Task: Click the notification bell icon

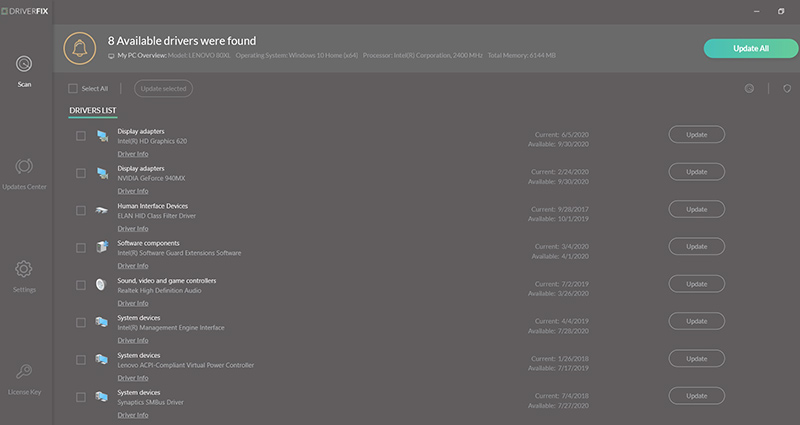Action: pos(80,48)
